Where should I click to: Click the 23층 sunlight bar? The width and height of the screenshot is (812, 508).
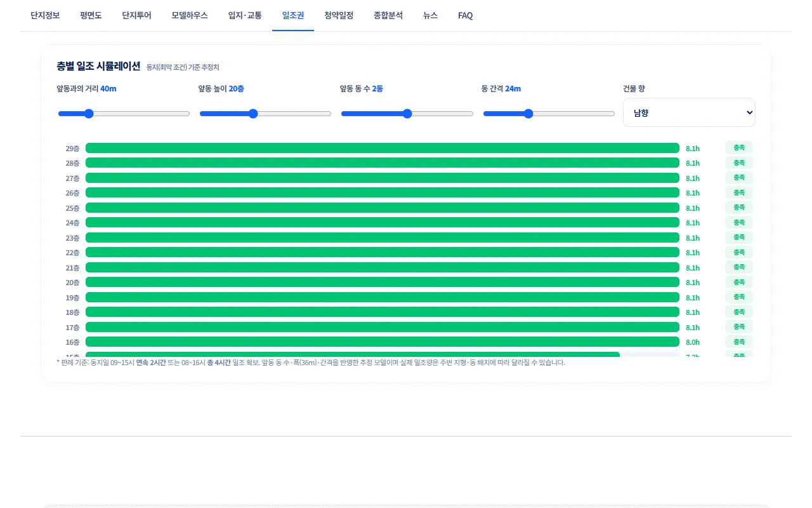click(383, 237)
